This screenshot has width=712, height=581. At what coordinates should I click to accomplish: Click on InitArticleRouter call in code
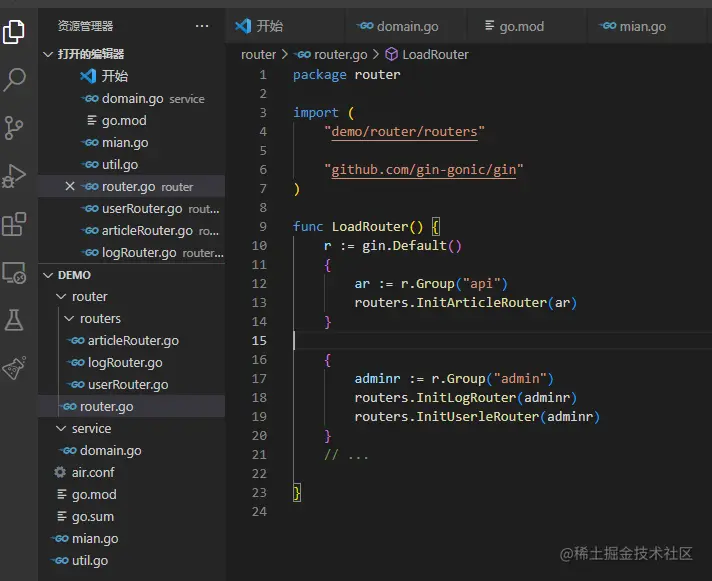pos(482,303)
